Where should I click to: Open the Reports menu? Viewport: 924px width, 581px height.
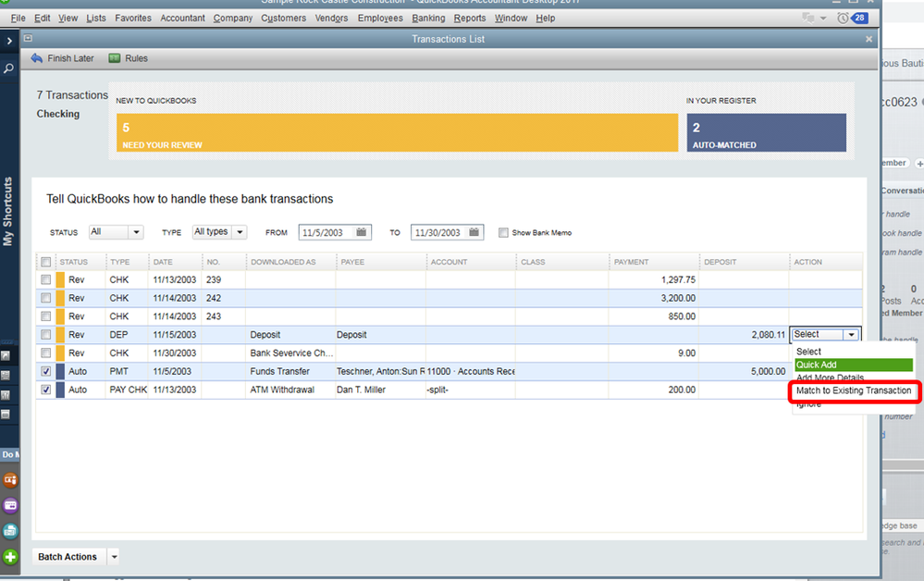point(470,19)
